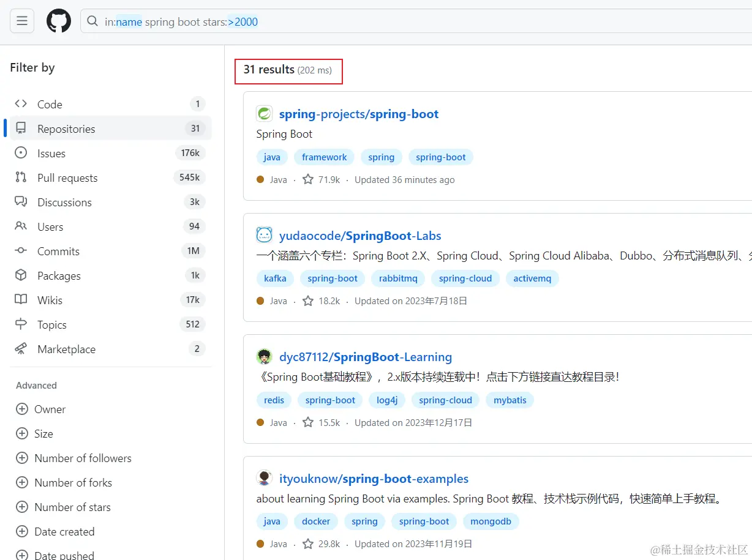Viewport: 752px width, 560px height.
Task: Click the Users people icon
Action: coord(21,226)
